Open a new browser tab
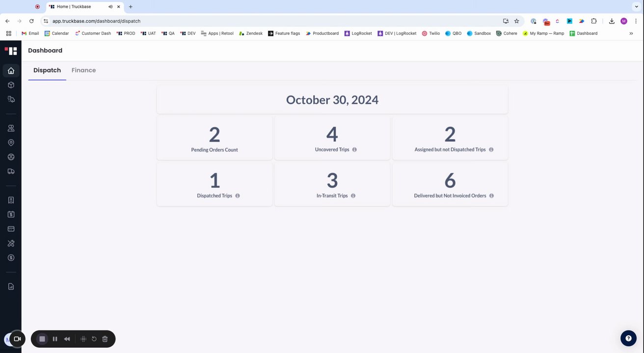This screenshot has width=644, height=353. click(x=131, y=7)
